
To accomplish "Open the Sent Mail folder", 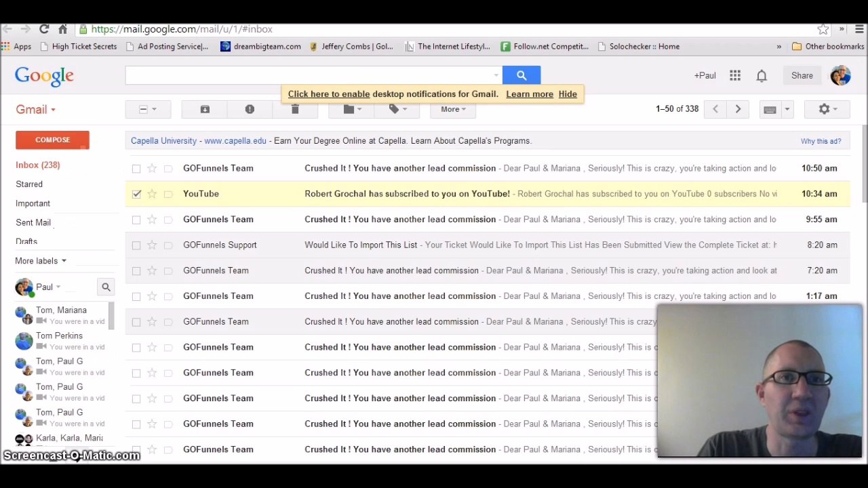I will tap(33, 222).
